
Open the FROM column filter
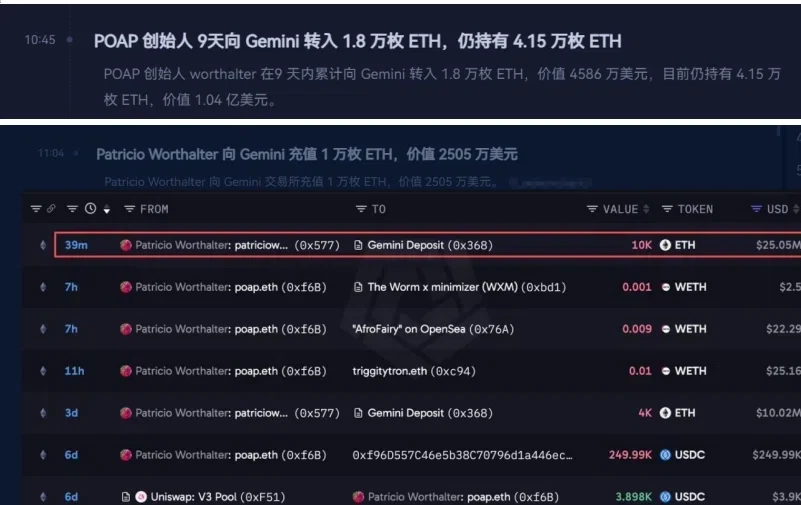[x=129, y=209]
